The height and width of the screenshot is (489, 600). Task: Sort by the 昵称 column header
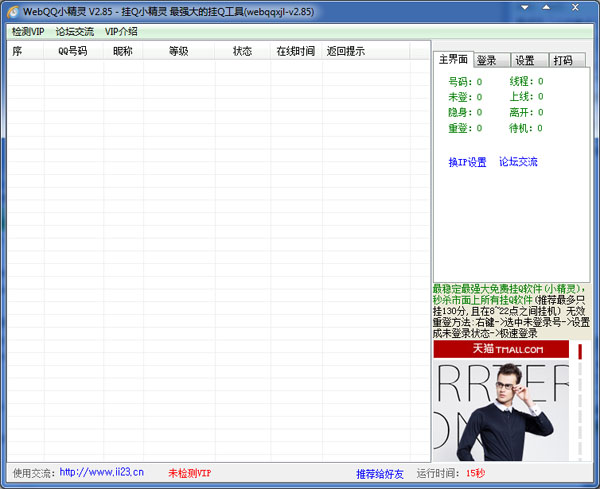tap(123, 51)
